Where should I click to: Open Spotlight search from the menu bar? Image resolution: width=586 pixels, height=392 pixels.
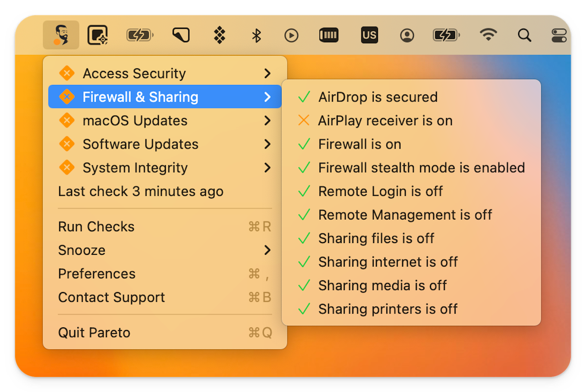pyautogui.click(x=524, y=35)
